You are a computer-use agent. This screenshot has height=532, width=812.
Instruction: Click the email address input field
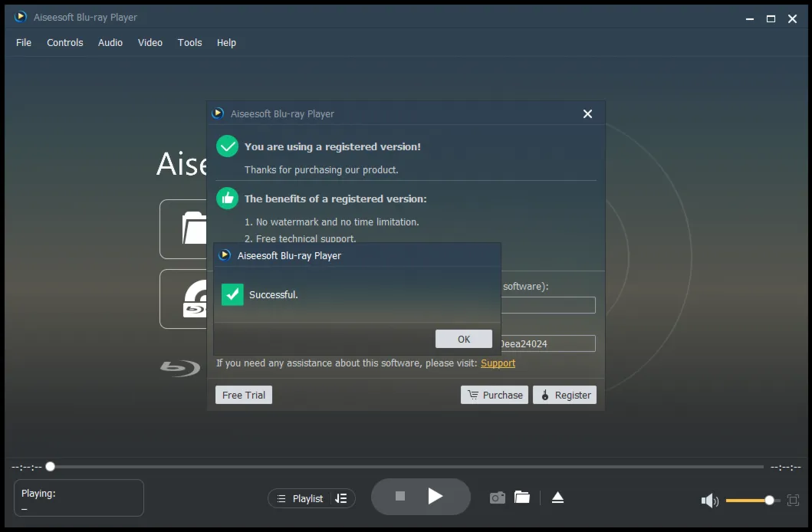548,305
